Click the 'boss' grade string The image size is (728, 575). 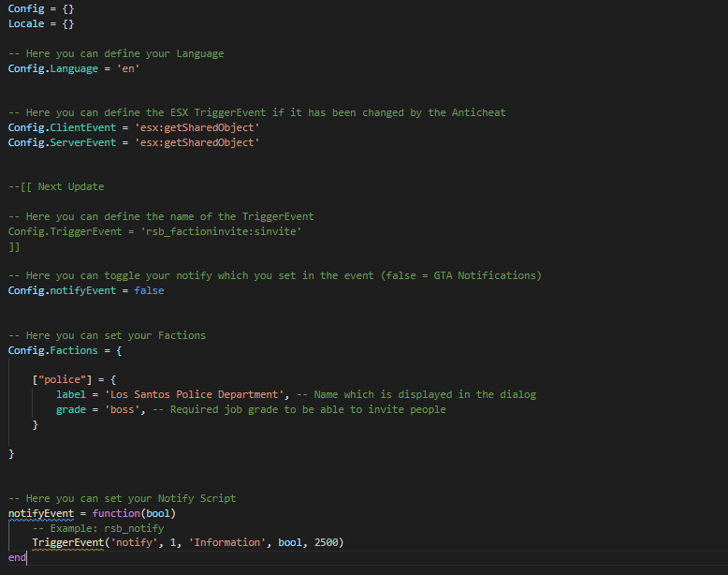[122, 409]
